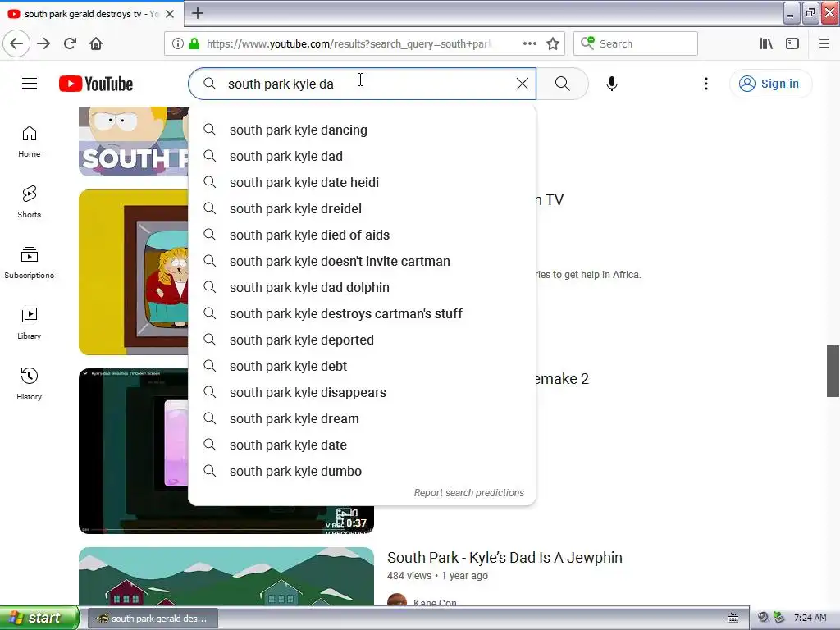The height and width of the screenshot is (630, 840).
Task: Open the Firefox library view
Action: (766, 43)
